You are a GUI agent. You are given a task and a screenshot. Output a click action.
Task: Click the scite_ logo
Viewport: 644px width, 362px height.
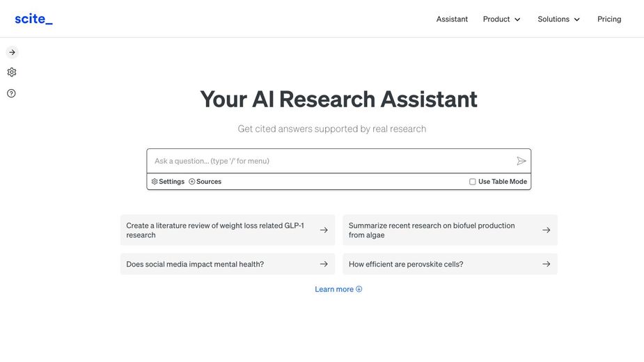click(x=33, y=19)
